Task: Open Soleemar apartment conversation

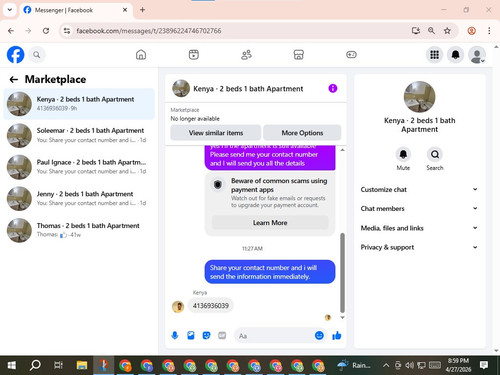Action: pyautogui.click(x=79, y=135)
